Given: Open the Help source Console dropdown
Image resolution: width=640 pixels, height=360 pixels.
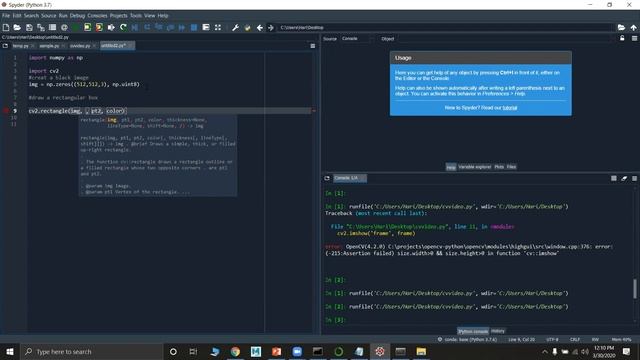Looking at the screenshot, I should [357, 39].
